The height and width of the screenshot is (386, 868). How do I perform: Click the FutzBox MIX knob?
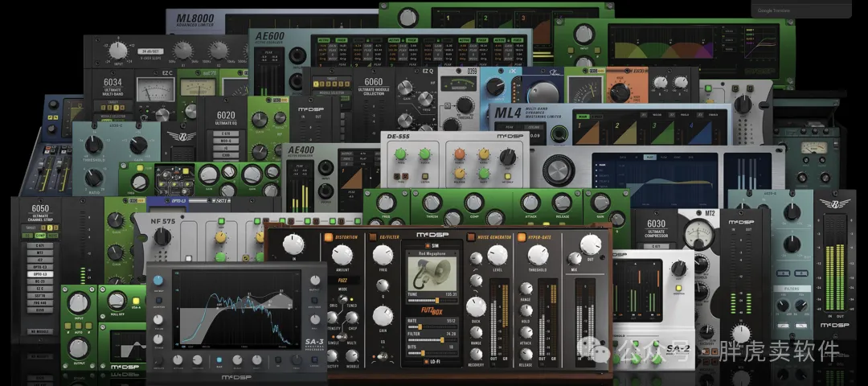tap(575, 258)
